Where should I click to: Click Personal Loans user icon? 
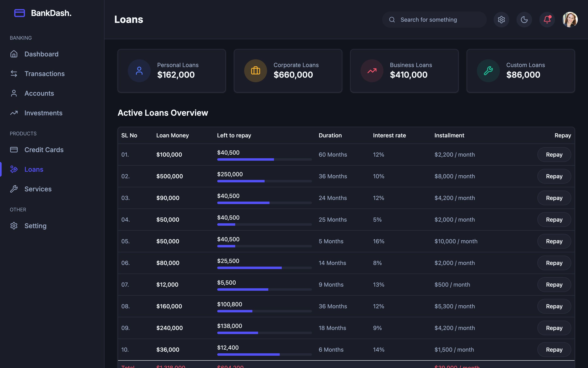pos(139,71)
